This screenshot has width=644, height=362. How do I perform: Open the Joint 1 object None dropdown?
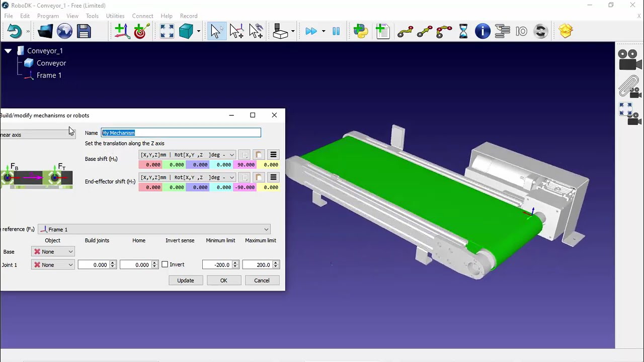[53, 265]
